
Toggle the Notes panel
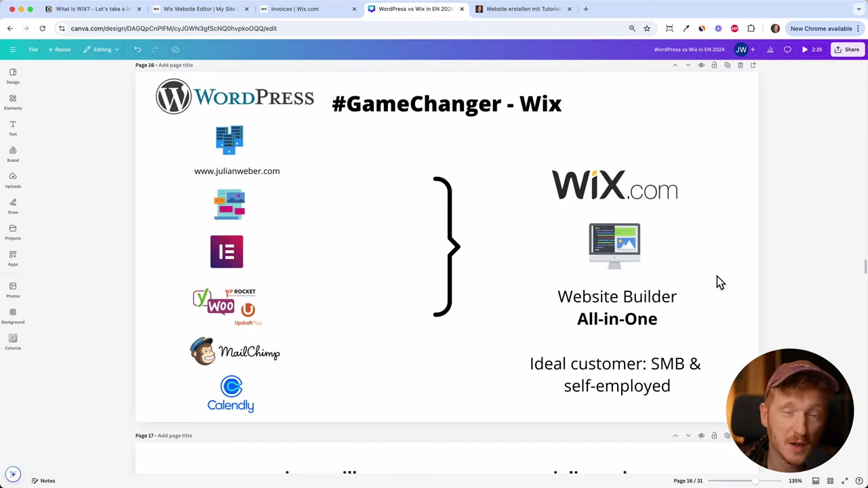(43, 481)
